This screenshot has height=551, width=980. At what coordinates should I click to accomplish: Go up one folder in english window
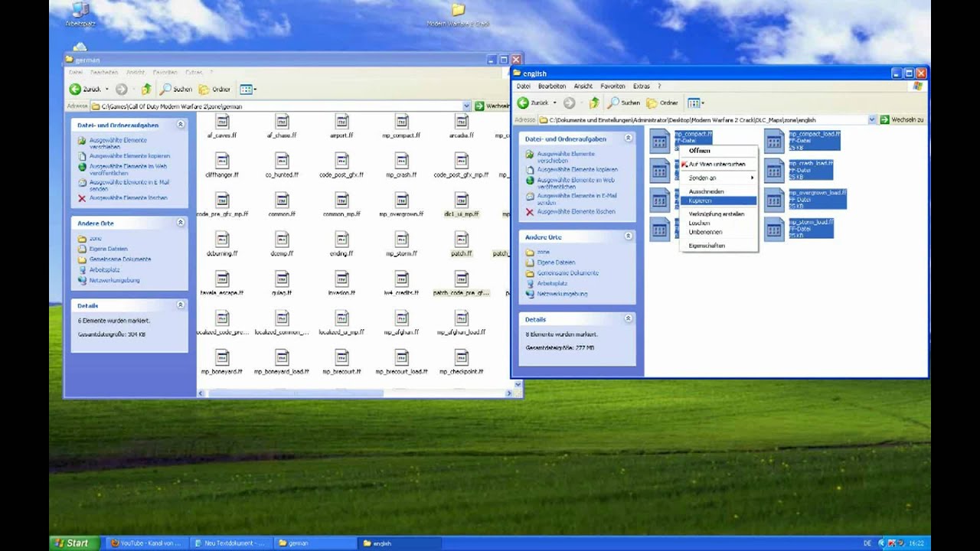pyautogui.click(x=594, y=103)
